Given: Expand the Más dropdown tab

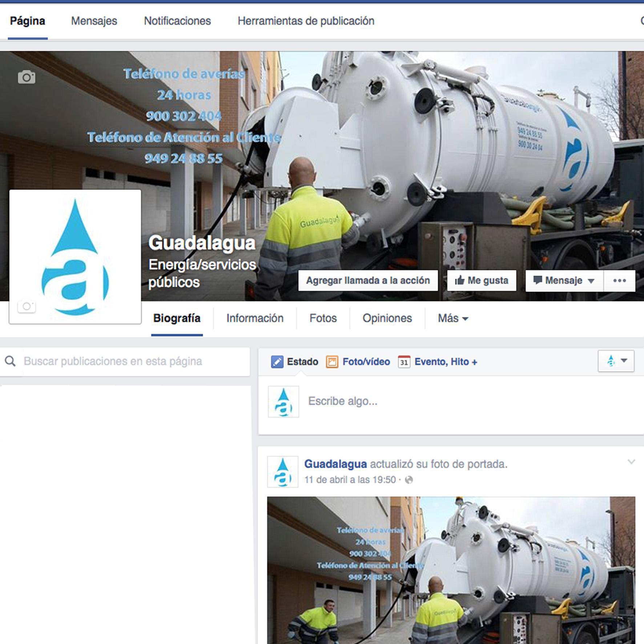Looking at the screenshot, I should 452,318.
